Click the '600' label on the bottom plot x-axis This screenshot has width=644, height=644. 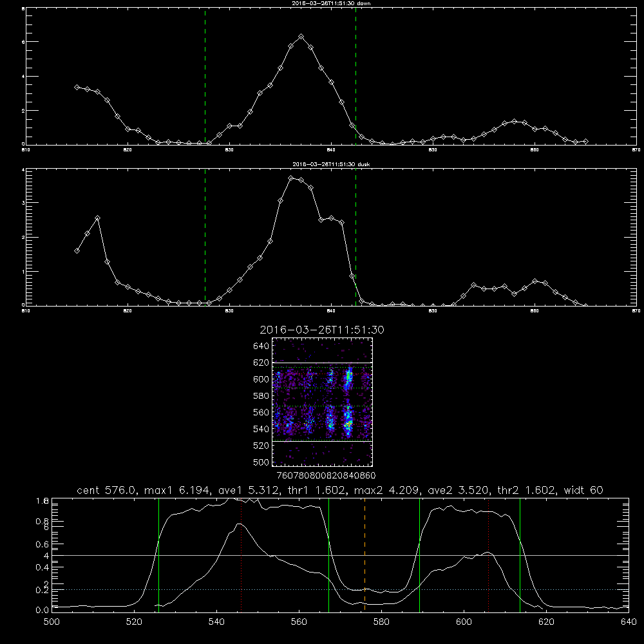(464, 622)
